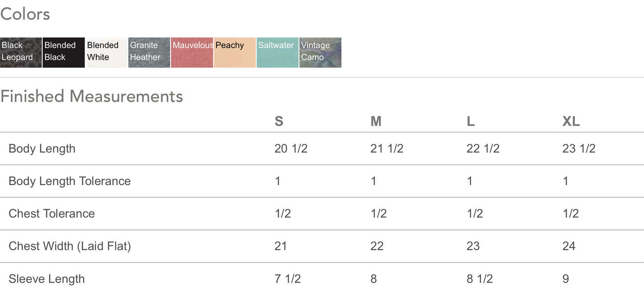Select the Body Length row label
Image resolution: width=644 pixels, height=294 pixels.
[x=42, y=149]
